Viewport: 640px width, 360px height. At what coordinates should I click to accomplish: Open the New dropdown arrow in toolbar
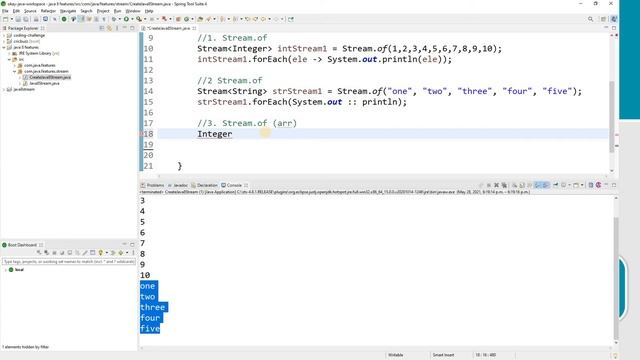click(x=11, y=19)
